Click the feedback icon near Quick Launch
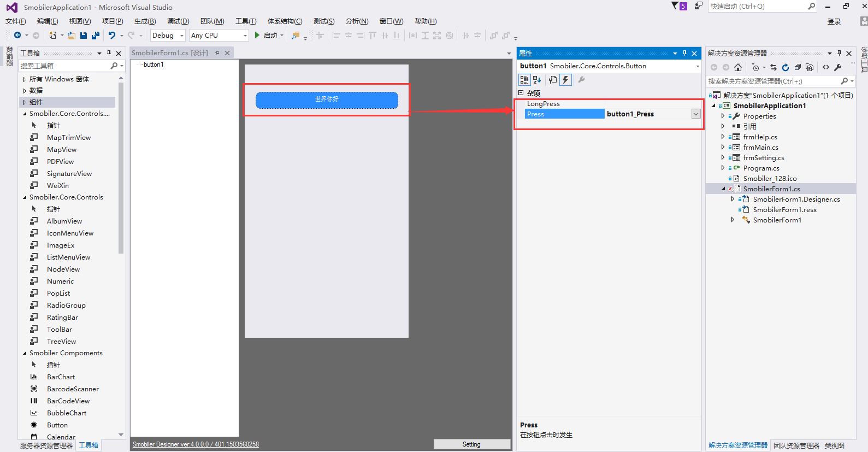Image resolution: width=868 pixels, height=452 pixels. [699, 6]
